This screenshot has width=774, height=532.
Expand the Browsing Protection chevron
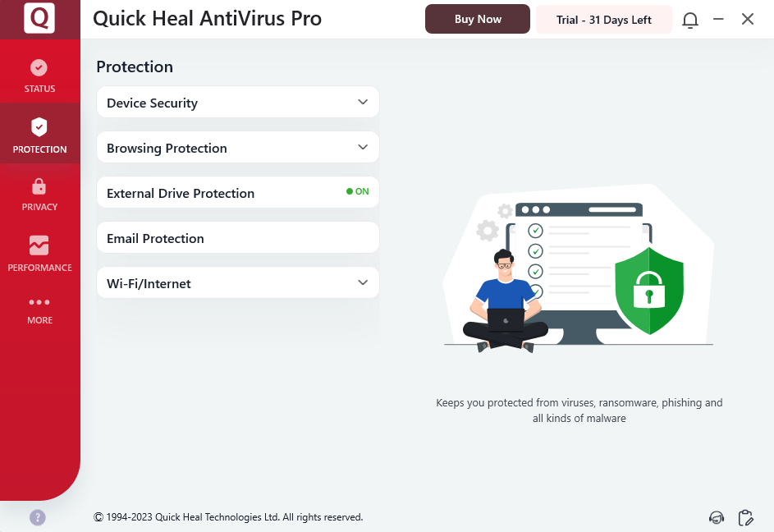click(x=363, y=147)
